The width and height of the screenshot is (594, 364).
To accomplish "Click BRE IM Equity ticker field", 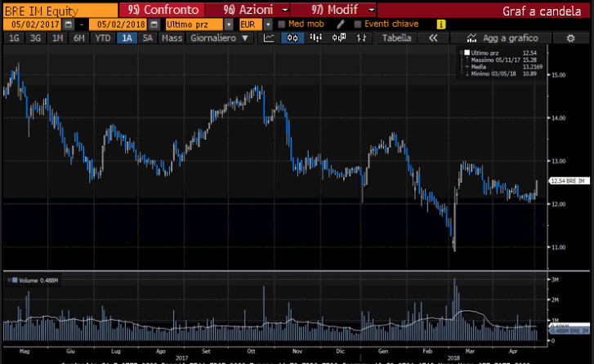I will (60, 11).
